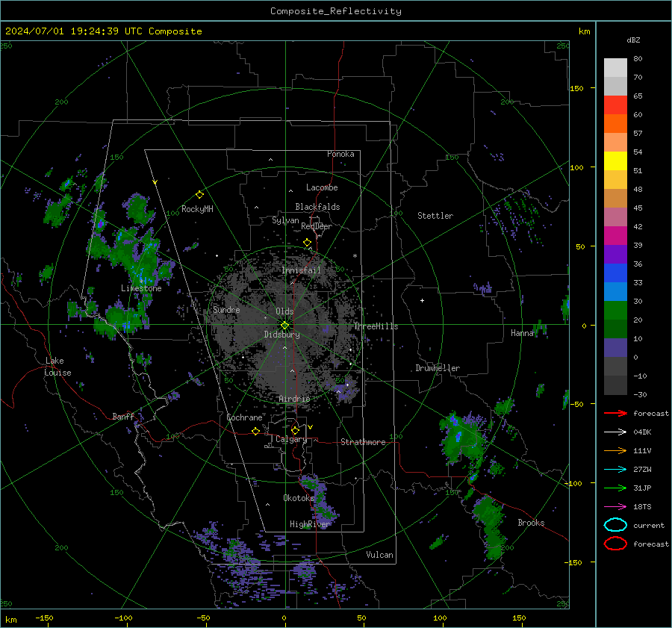This screenshot has height=628, width=672.
Task: Click the orange 111V arrow icon
Action: 615,450
